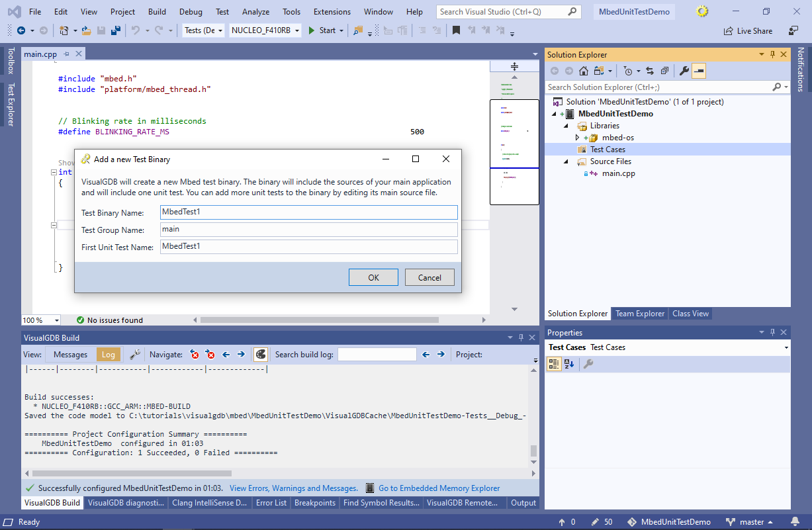Click the Find in Files toolbar icon
Screen dimensions: 812x530
358,30
